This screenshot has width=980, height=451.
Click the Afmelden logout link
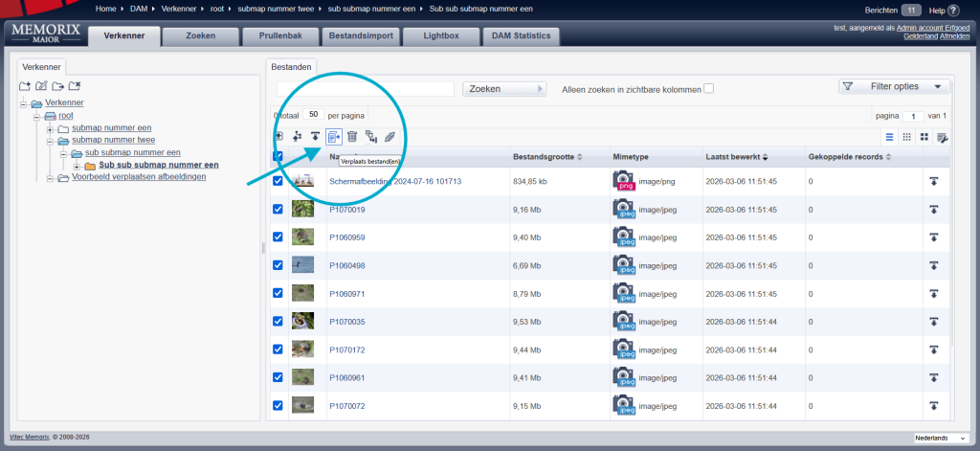(x=953, y=37)
